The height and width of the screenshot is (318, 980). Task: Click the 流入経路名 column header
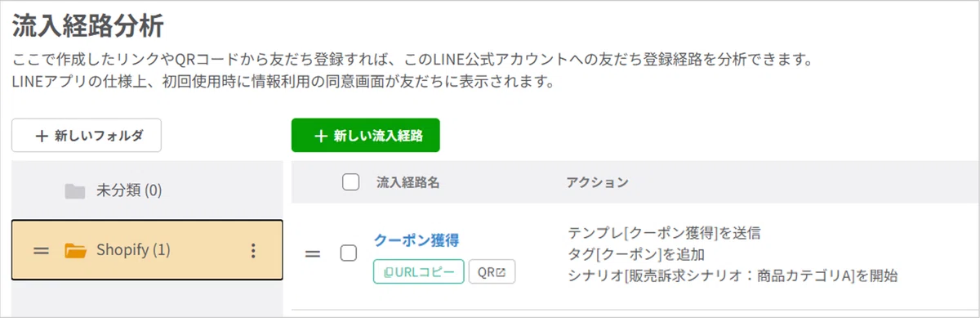point(408,182)
